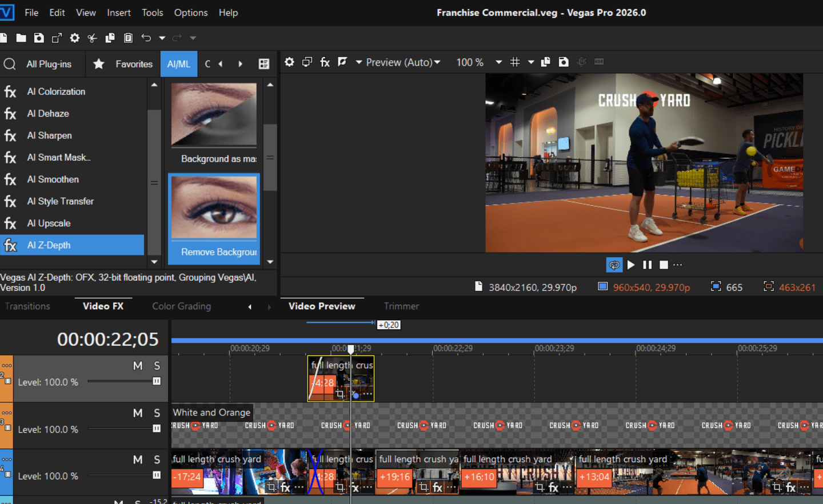This screenshot has height=504, width=823.
Task: Open the undo history dropdown arrow
Action: click(162, 38)
